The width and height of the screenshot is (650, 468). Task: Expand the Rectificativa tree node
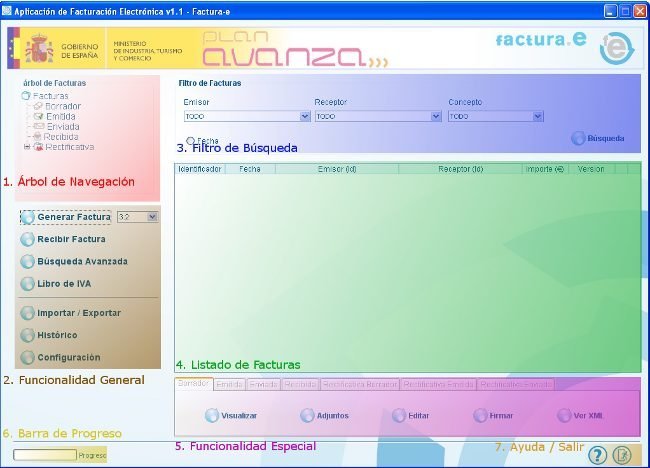tap(27, 147)
